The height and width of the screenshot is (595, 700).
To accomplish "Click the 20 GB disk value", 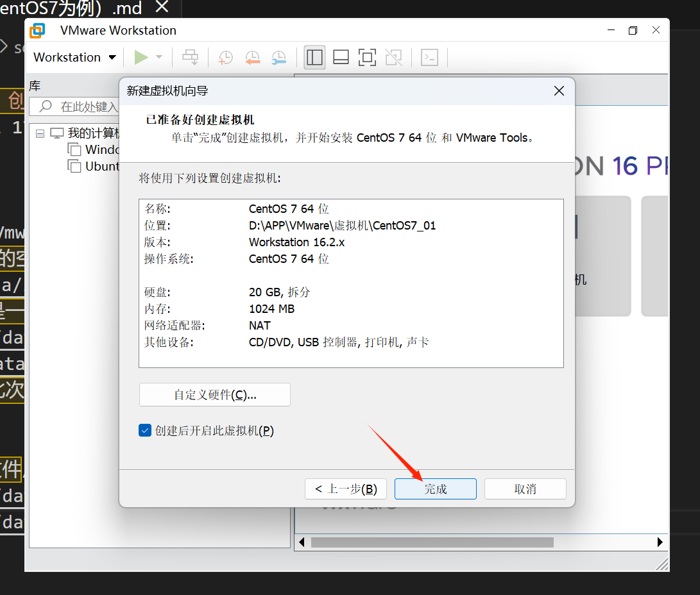I will 280,292.
